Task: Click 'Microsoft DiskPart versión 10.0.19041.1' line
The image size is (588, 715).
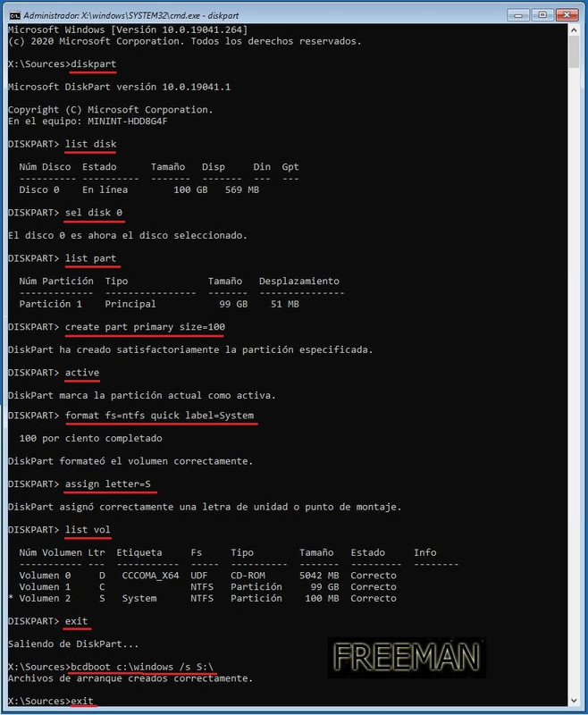Action: pyautogui.click(x=120, y=87)
